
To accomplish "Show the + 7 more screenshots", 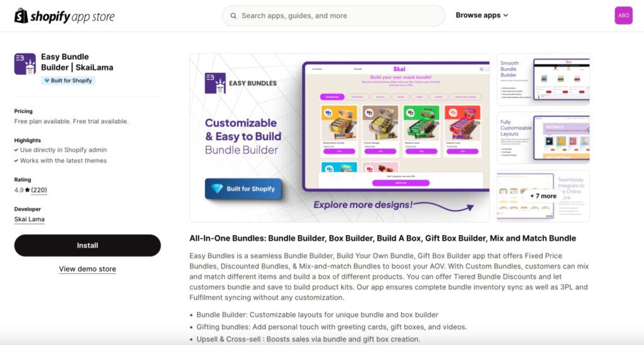I will click(x=543, y=196).
